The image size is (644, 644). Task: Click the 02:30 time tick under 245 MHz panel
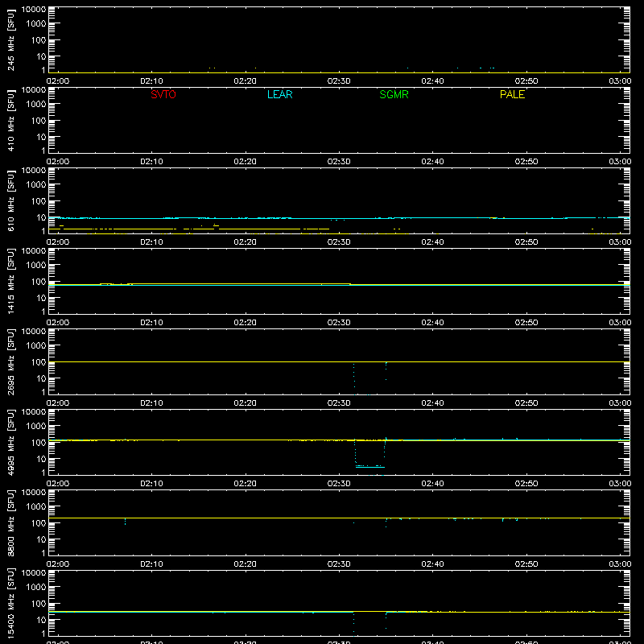click(x=339, y=81)
